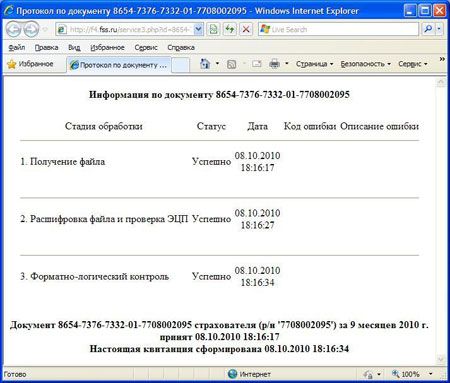Open the Безопасность command bar menu
The image size is (450, 383).
click(x=365, y=64)
